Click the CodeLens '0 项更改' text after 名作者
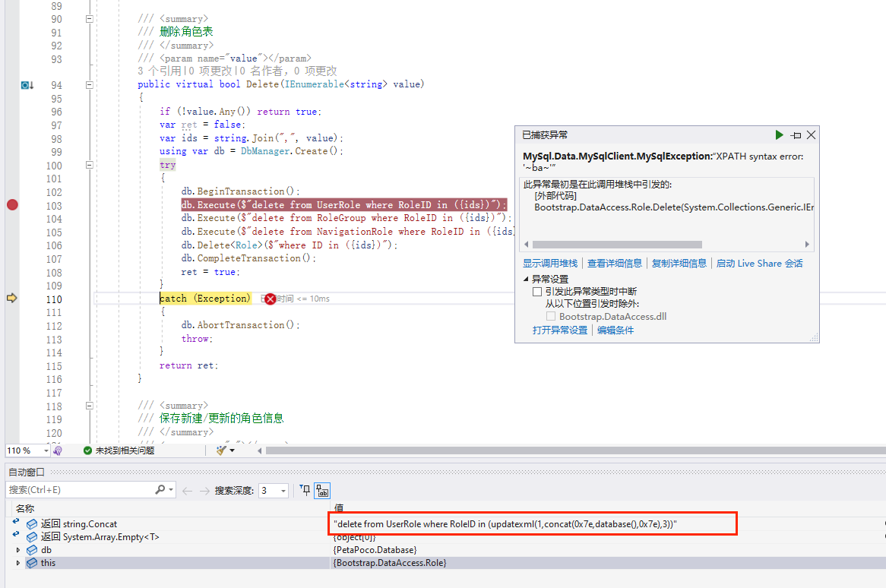Image resolution: width=886 pixels, height=588 pixels. (315, 71)
